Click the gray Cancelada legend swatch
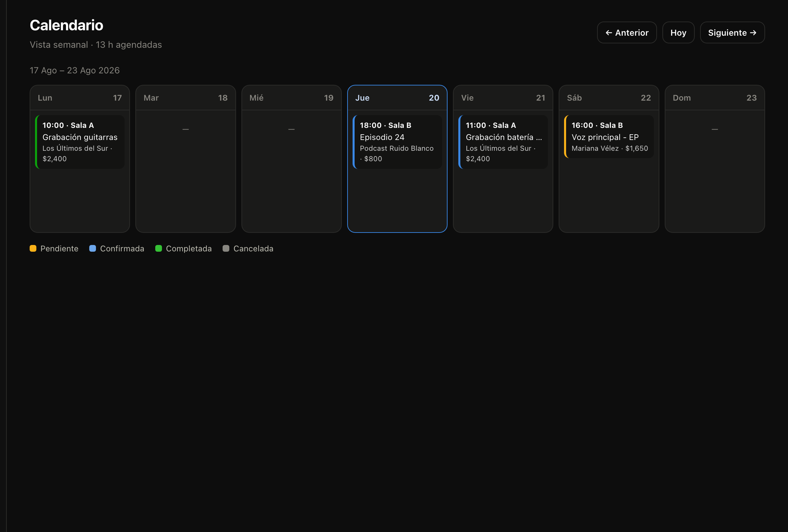 226,248
